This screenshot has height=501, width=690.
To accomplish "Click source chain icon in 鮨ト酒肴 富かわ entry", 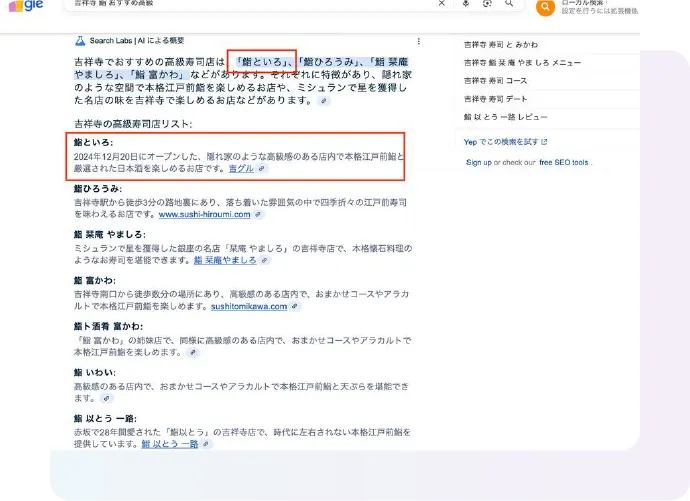I will (193, 352).
